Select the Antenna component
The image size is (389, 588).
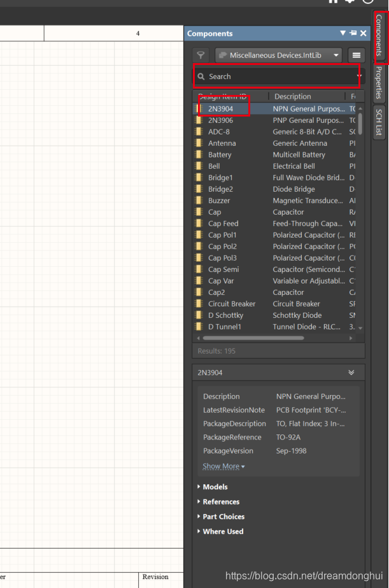274,143
